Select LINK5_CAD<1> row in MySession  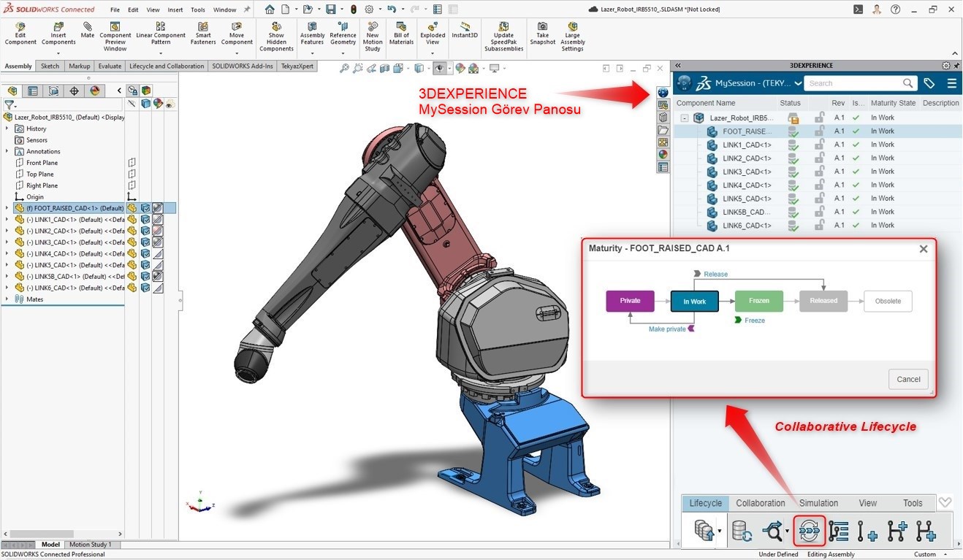(x=816, y=199)
